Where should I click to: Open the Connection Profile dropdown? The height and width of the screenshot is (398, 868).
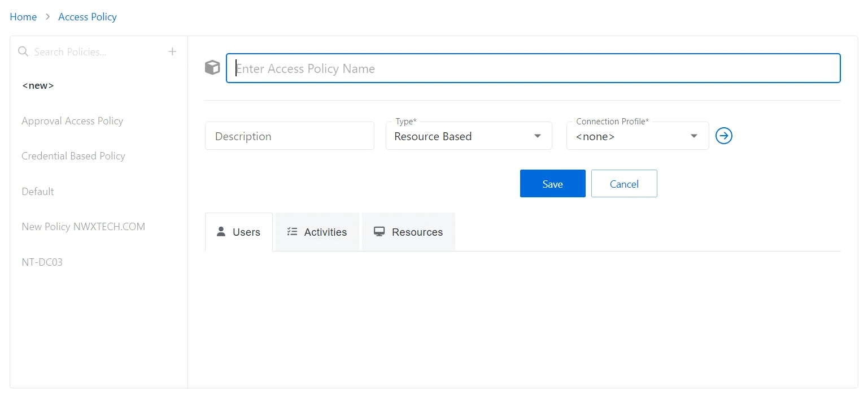click(x=638, y=136)
